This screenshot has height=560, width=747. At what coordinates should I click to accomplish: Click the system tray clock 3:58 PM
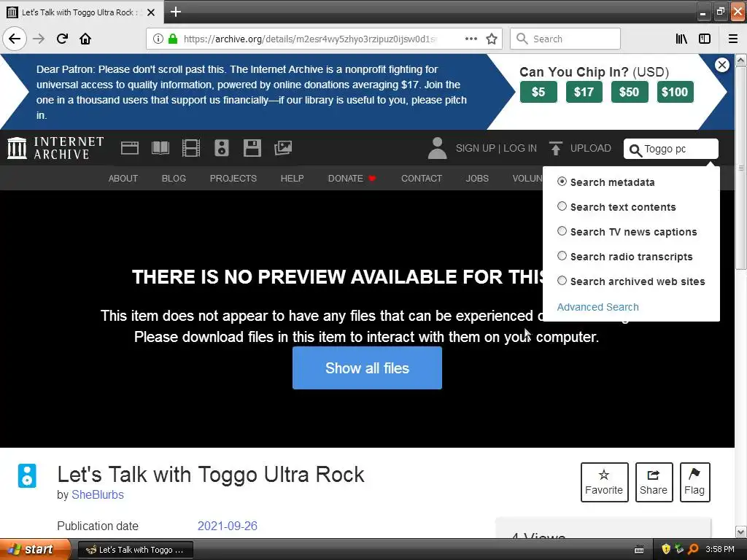(x=720, y=550)
